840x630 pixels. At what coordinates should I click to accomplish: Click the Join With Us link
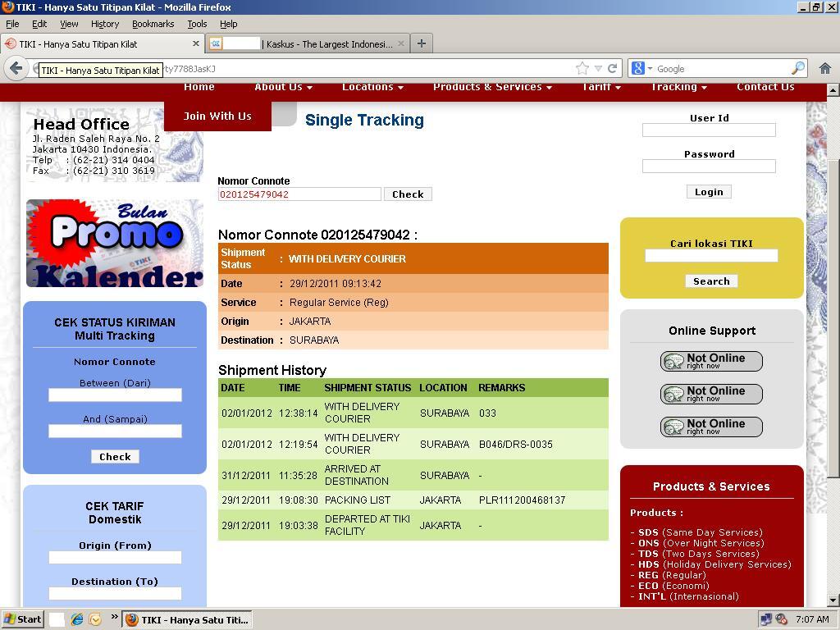217,116
